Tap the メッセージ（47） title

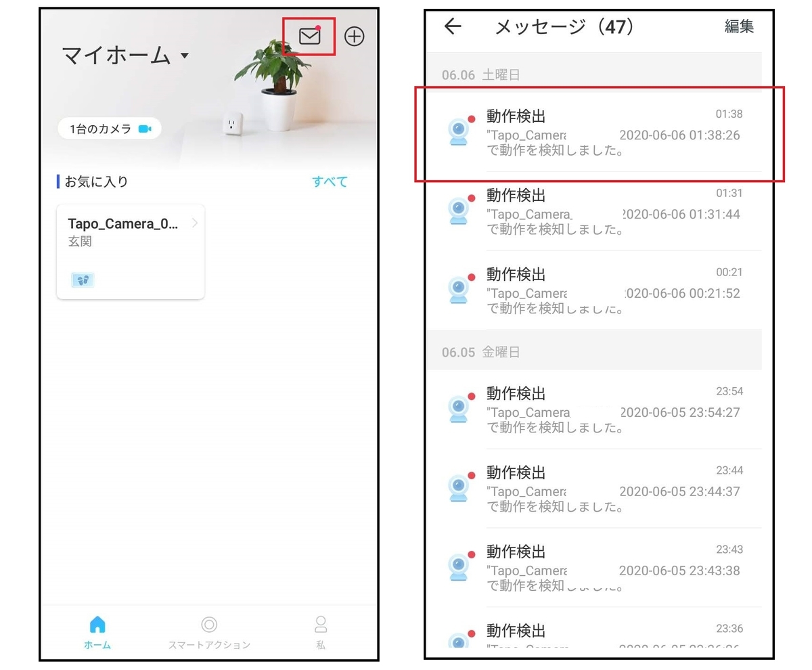565,26
